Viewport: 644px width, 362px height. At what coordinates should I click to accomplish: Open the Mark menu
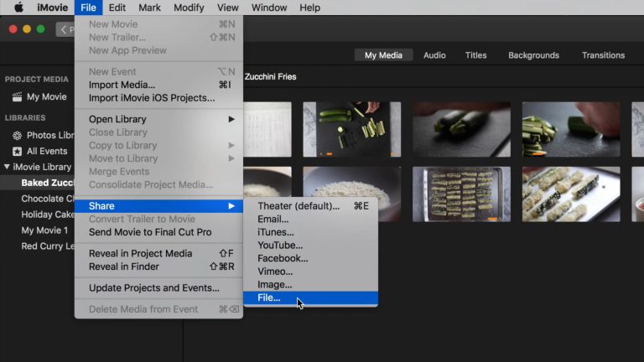coord(149,8)
